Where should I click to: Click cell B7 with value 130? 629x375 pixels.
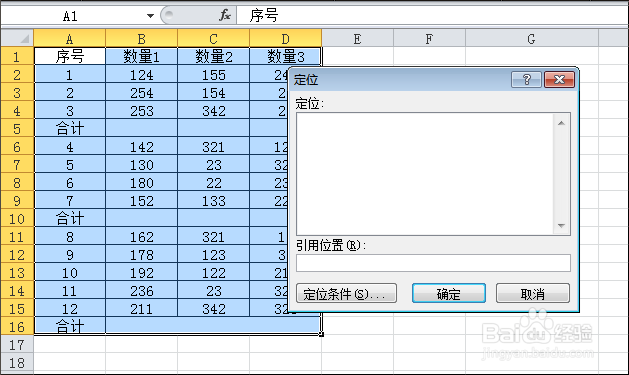142,165
